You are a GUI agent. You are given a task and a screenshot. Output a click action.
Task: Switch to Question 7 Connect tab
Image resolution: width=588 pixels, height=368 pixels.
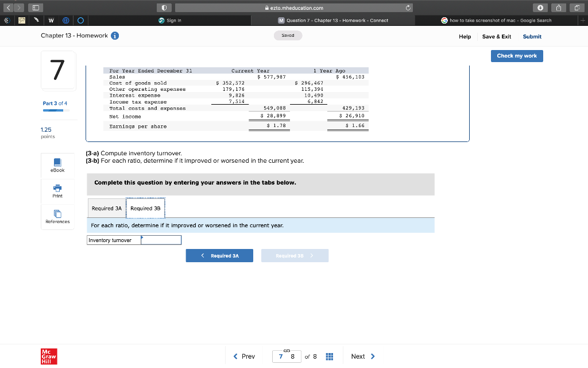tap(333, 20)
